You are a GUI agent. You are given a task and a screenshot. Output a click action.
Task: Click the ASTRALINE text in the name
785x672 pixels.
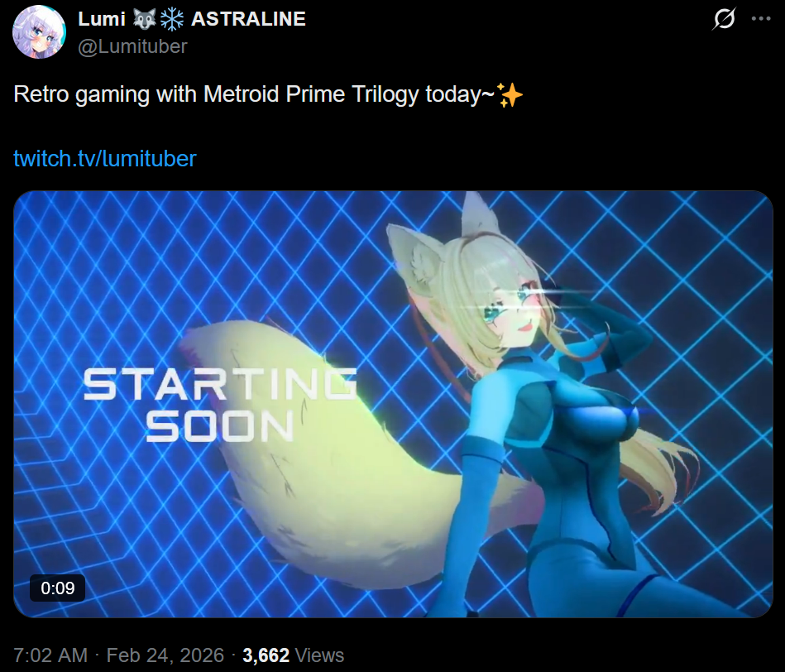point(248,19)
